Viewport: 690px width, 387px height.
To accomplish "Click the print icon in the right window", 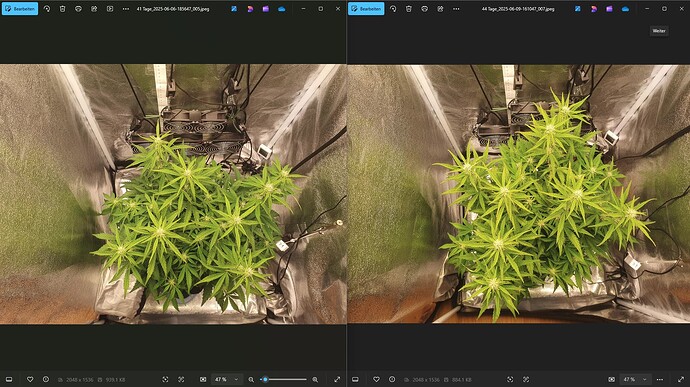I will click(425, 9).
